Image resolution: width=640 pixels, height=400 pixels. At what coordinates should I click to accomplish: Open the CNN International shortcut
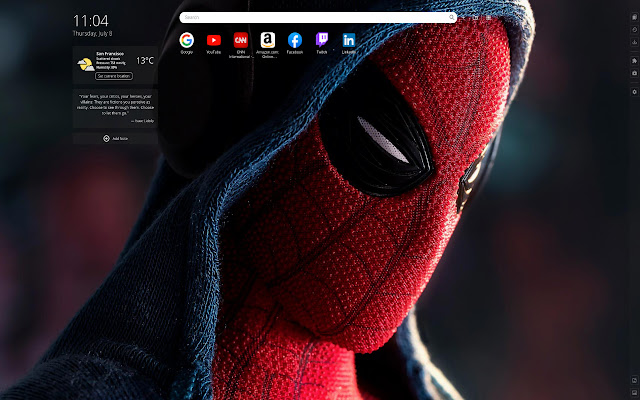241,45
